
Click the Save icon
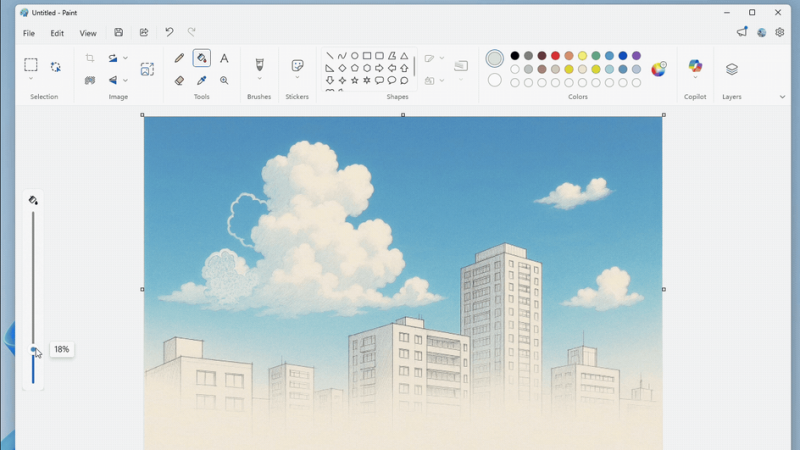click(x=118, y=32)
